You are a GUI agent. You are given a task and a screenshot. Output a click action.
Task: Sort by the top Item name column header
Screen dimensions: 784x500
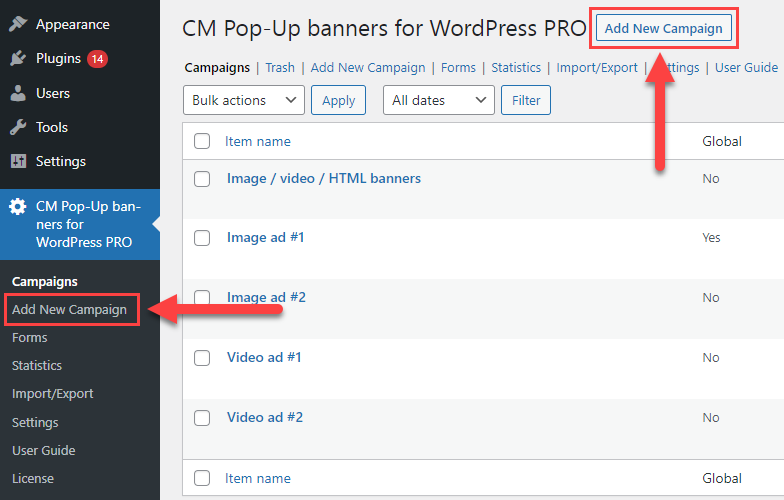pyautogui.click(x=258, y=142)
